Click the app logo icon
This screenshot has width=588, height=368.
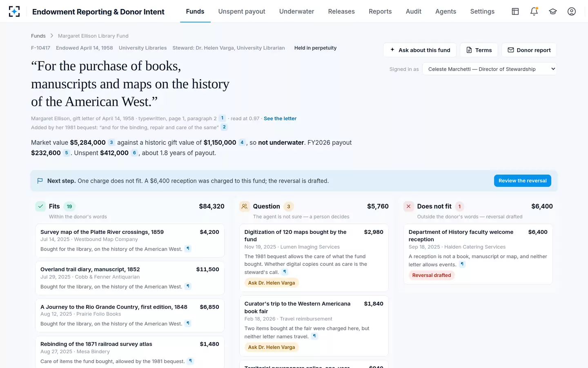click(x=14, y=11)
